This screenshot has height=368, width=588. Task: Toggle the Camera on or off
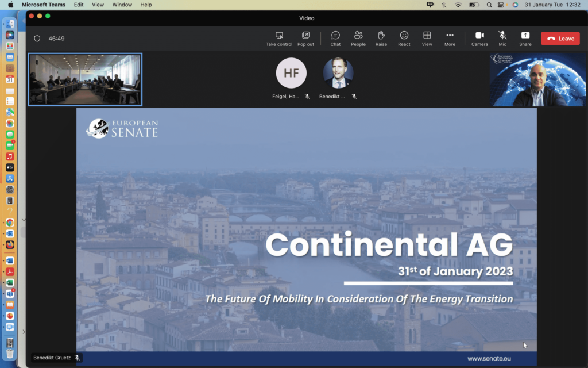(479, 39)
